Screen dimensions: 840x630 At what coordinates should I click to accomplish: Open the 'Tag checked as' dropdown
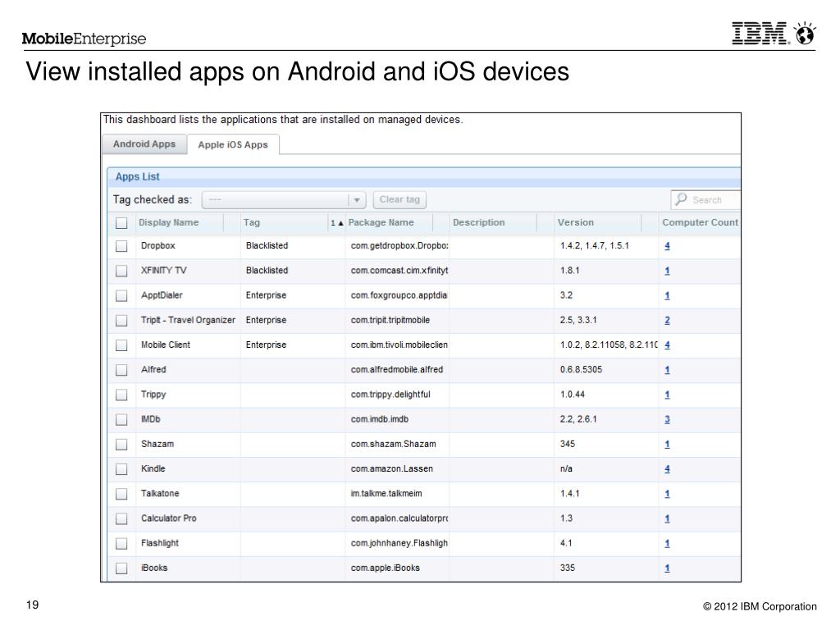(x=284, y=200)
